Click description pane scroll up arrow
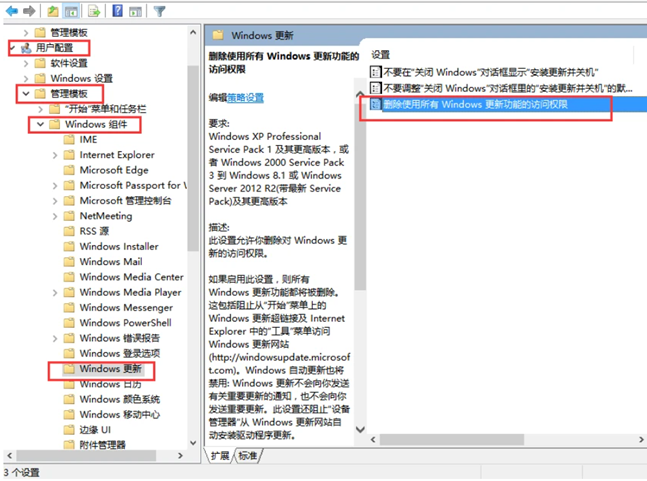This screenshot has width=647, height=481. tap(360, 94)
